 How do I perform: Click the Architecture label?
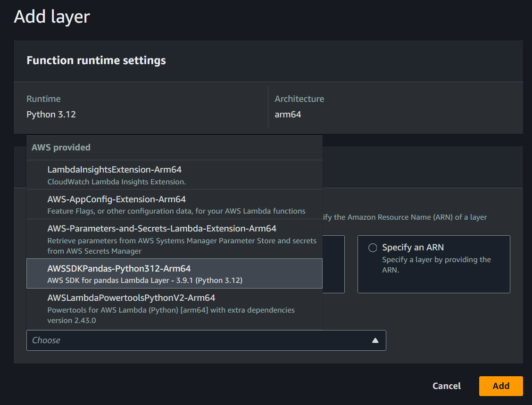(x=299, y=99)
